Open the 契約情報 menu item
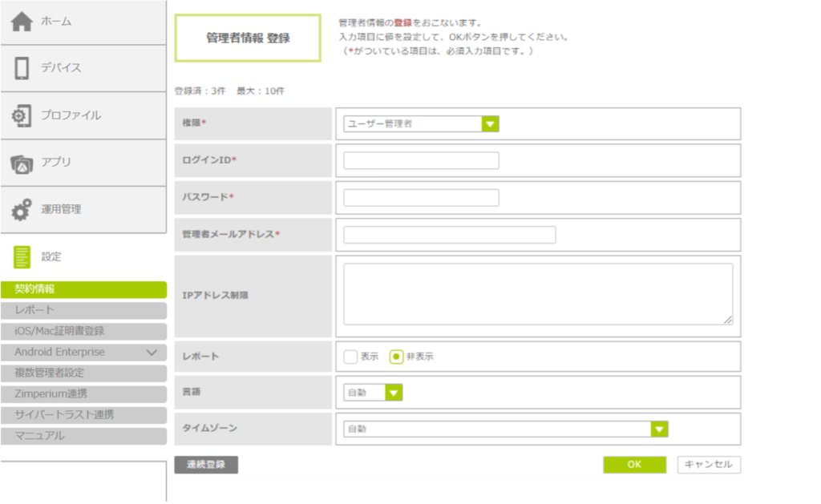This screenshot has height=504, width=821. pyautogui.click(x=83, y=289)
